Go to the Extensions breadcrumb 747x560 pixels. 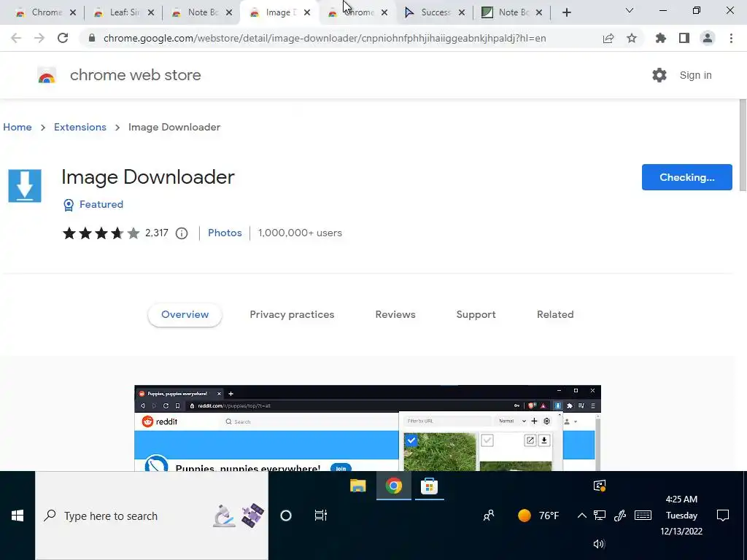click(x=80, y=127)
